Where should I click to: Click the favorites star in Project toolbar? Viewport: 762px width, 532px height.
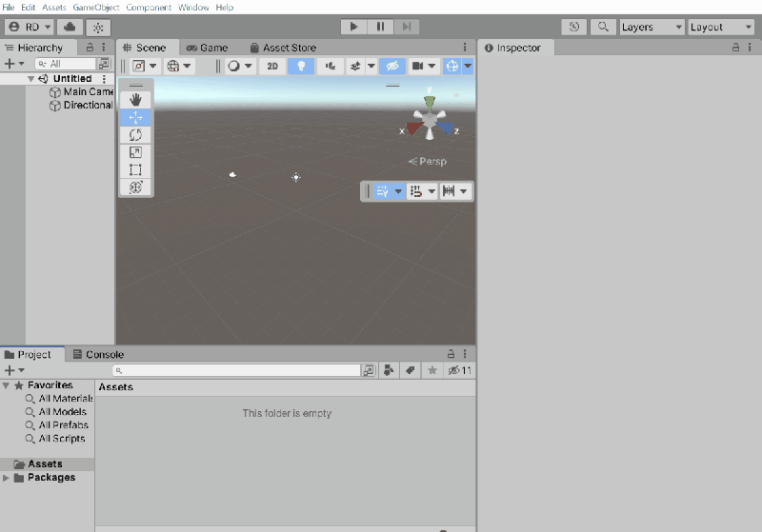coord(432,371)
